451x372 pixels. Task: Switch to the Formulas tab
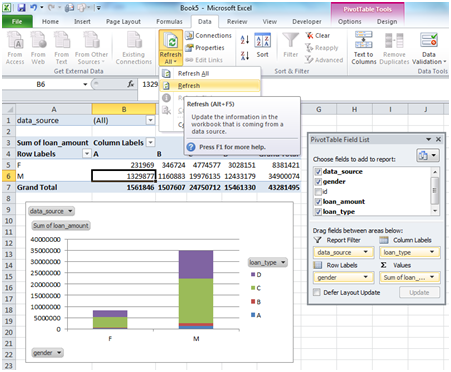click(169, 21)
